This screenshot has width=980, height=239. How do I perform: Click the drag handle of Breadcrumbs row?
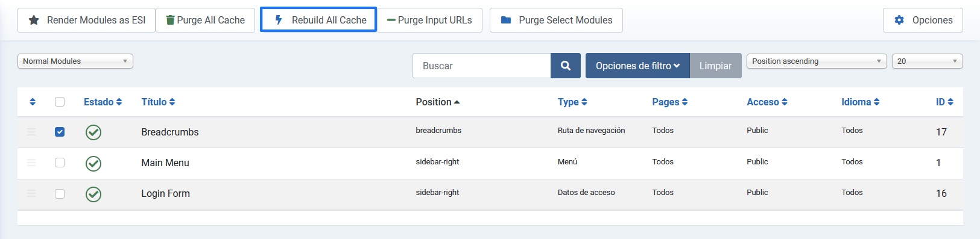pos(31,132)
